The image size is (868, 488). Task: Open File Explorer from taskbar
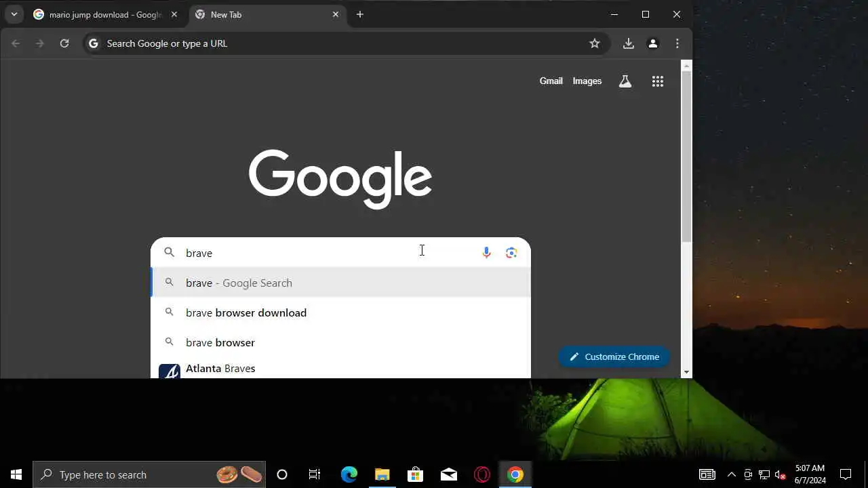click(382, 474)
